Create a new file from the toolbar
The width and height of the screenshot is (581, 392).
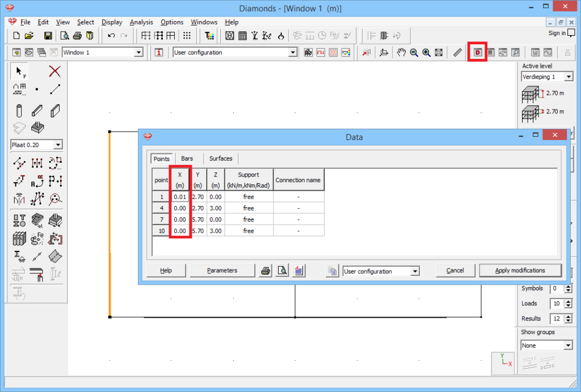coord(16,36)
